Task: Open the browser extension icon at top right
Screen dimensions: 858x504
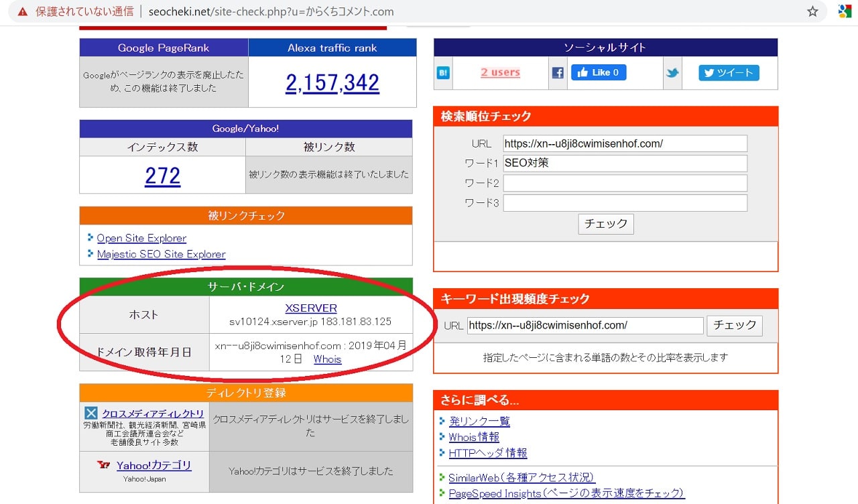Action: click(845, 11)
